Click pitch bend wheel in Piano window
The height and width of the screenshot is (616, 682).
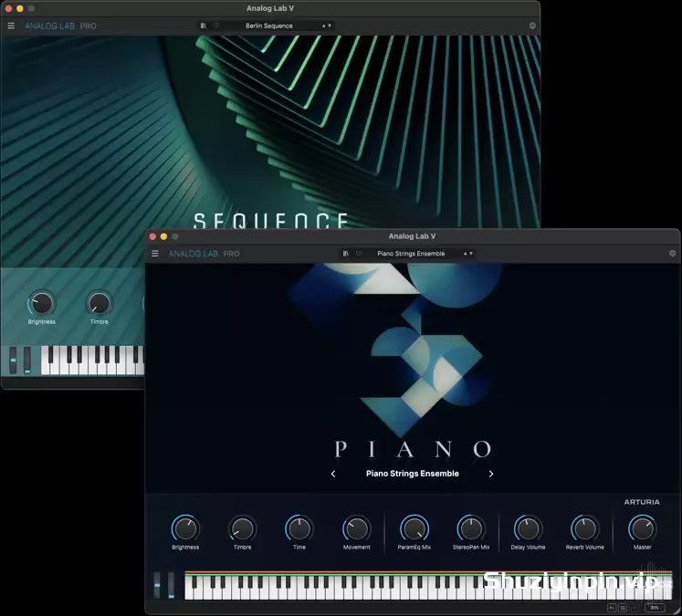click(157, 586)
